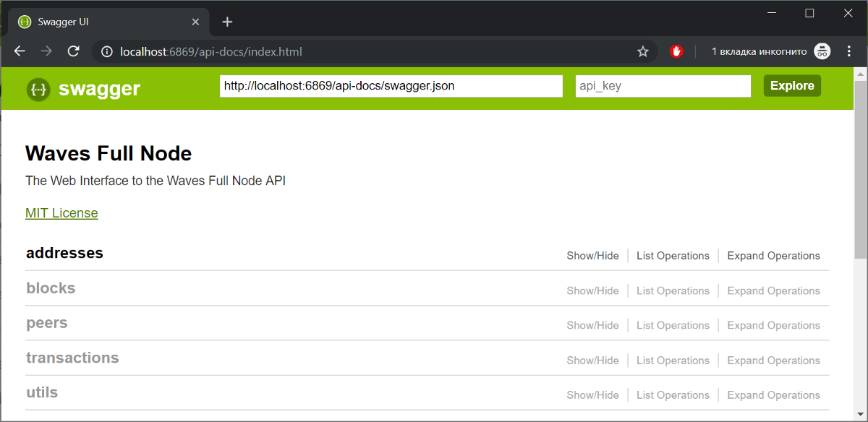Open the incognito profile icon
This screenshot has height=422, width=868.
tap(822, 51)
